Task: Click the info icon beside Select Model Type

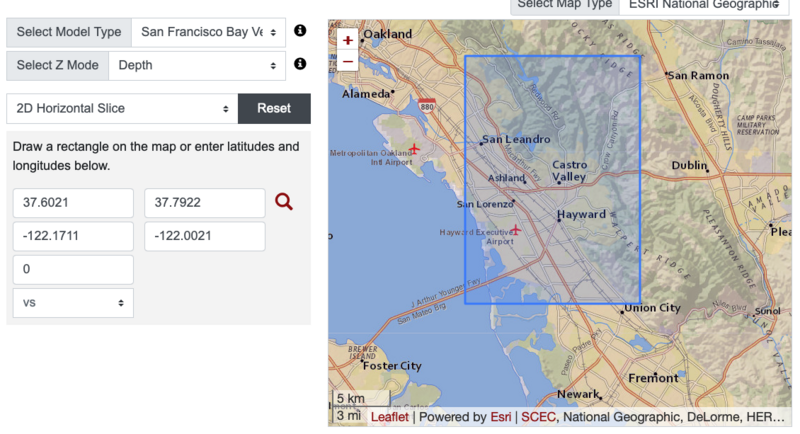Action: point(300,31)
